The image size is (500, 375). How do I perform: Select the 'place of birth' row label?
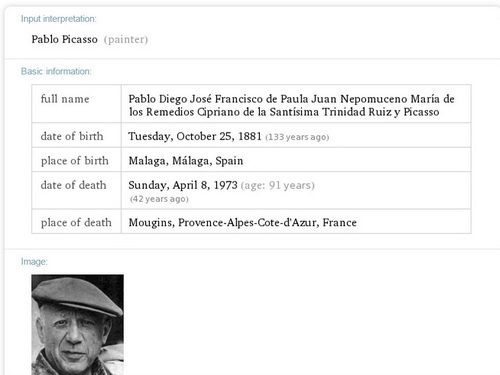tap(75, 161)
